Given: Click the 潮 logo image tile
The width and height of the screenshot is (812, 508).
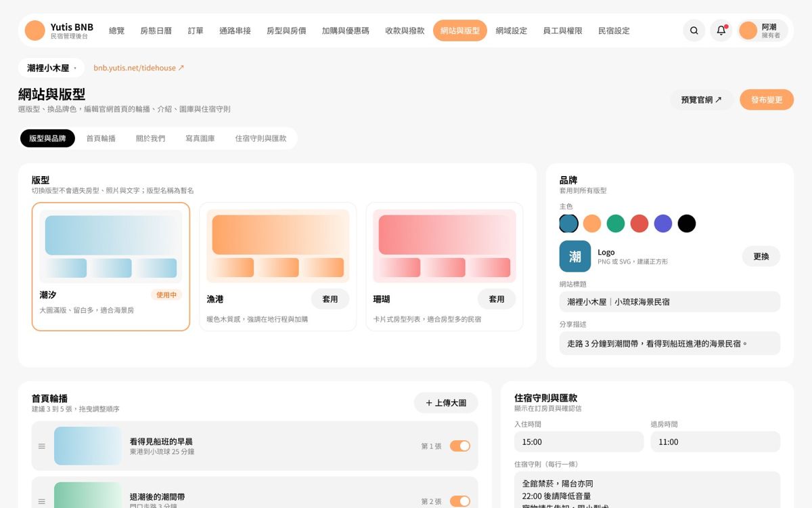Looking at the screenshot, I should (575, 256).
